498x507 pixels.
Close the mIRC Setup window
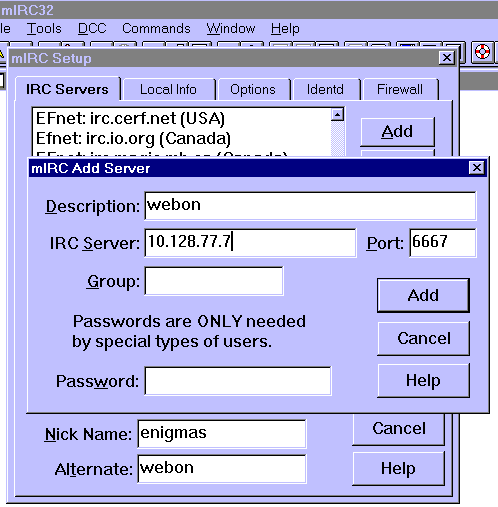(447, 58)
